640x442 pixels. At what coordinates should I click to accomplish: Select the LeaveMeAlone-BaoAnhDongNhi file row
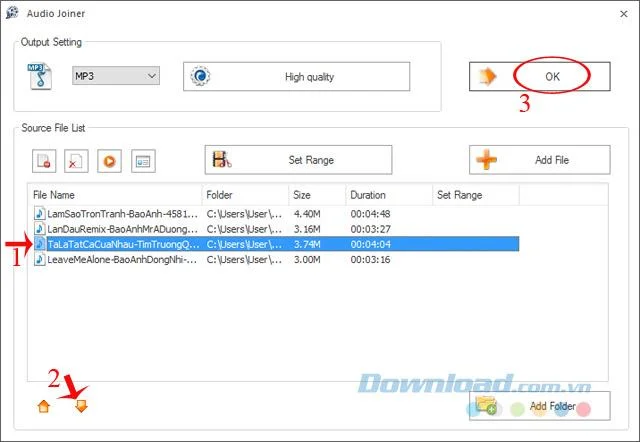[x=276, y=260]
